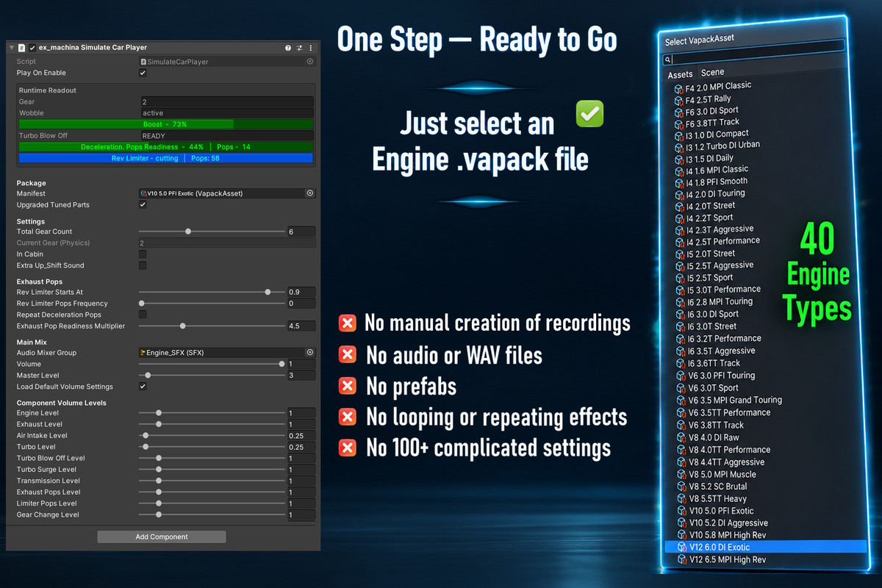
Task: Disable Upgraded Tuned Parts
Action: click(x=143, y=204)
